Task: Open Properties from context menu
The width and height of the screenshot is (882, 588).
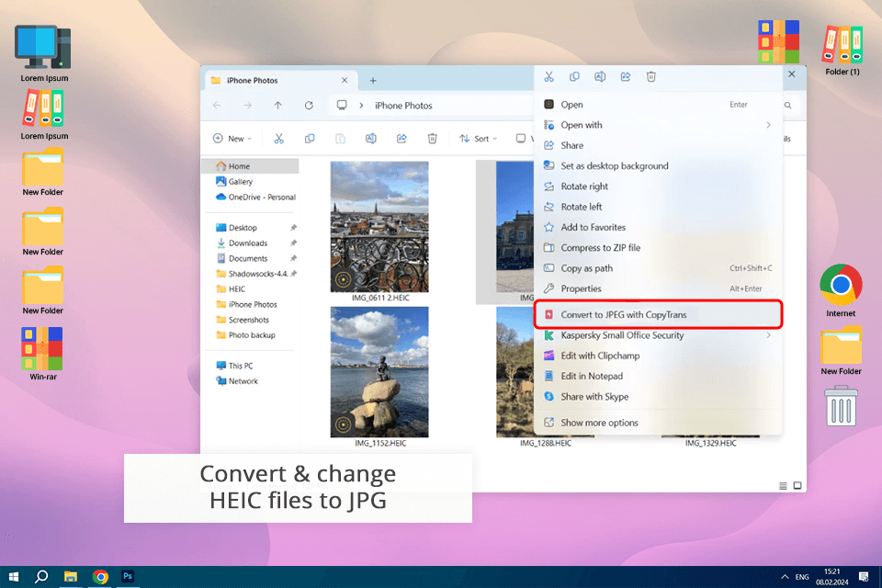Action: tap(658, 288)
